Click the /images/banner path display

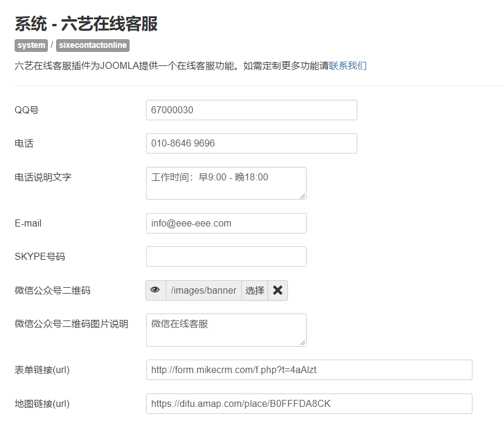tap(204, 290)
